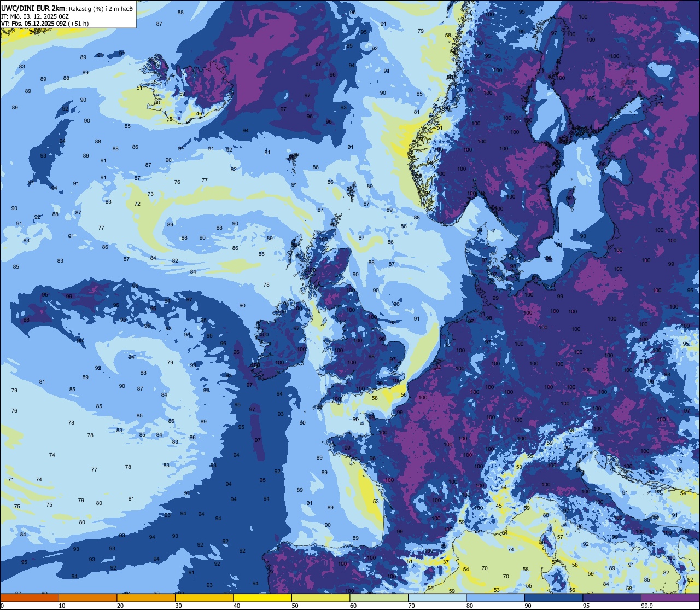Click the 40–50% bright yellow legend swatch
The width and height of the screenshot is (700, 610).
[x=262, y=597]
